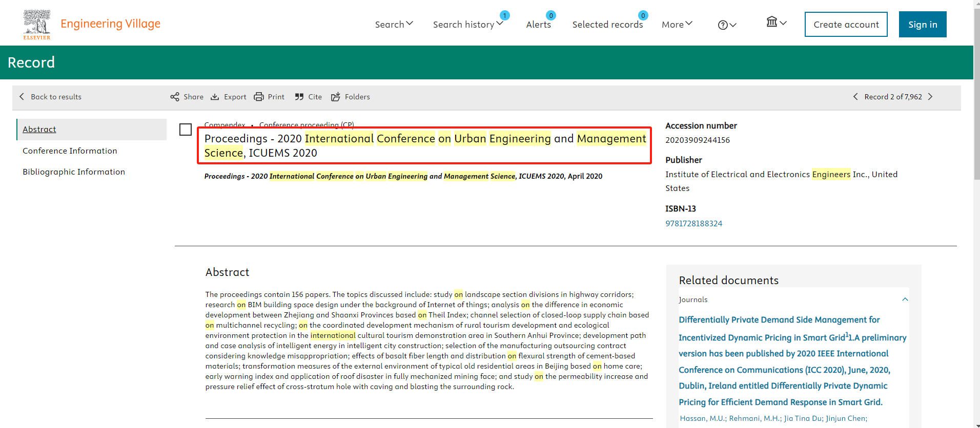This screenshot has height=428, width=980.
Task: Click the Publisher label
Action: coord(683,160)
